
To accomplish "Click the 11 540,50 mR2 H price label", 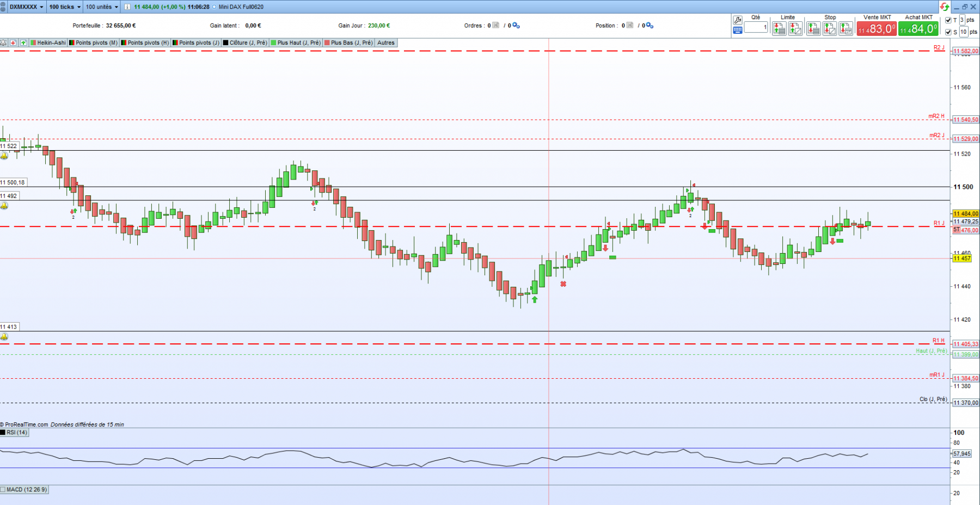I will 965,120.
